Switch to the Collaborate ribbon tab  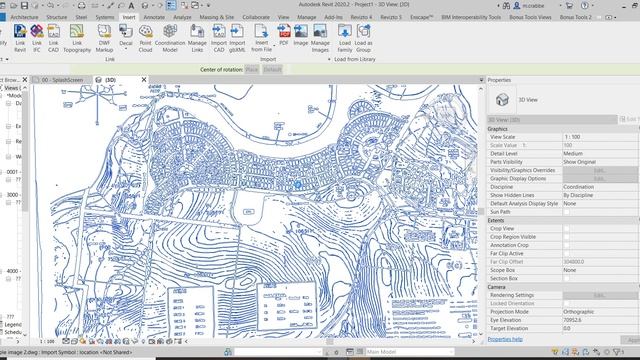[x=256, y=17]
